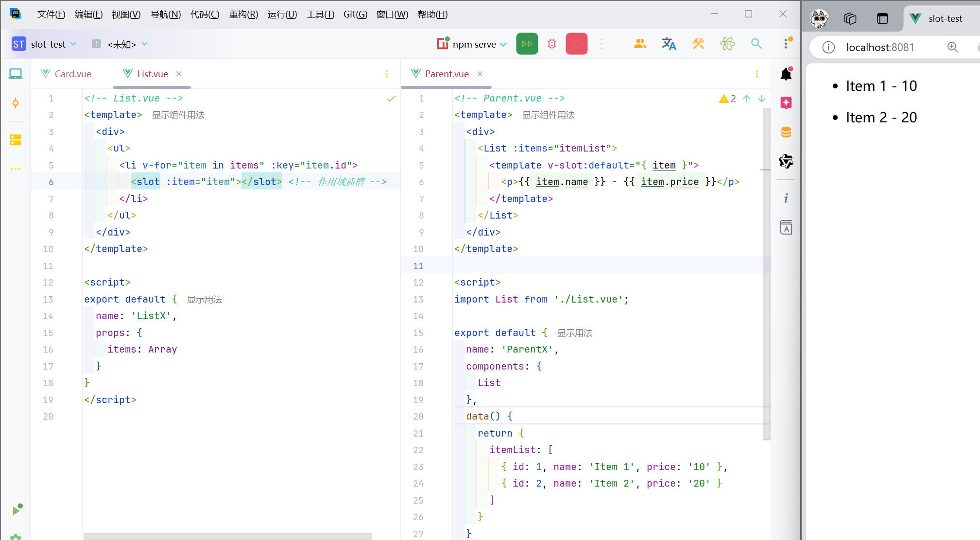Click the List.vue horizontal scrollbar

(x=227, y=537)
